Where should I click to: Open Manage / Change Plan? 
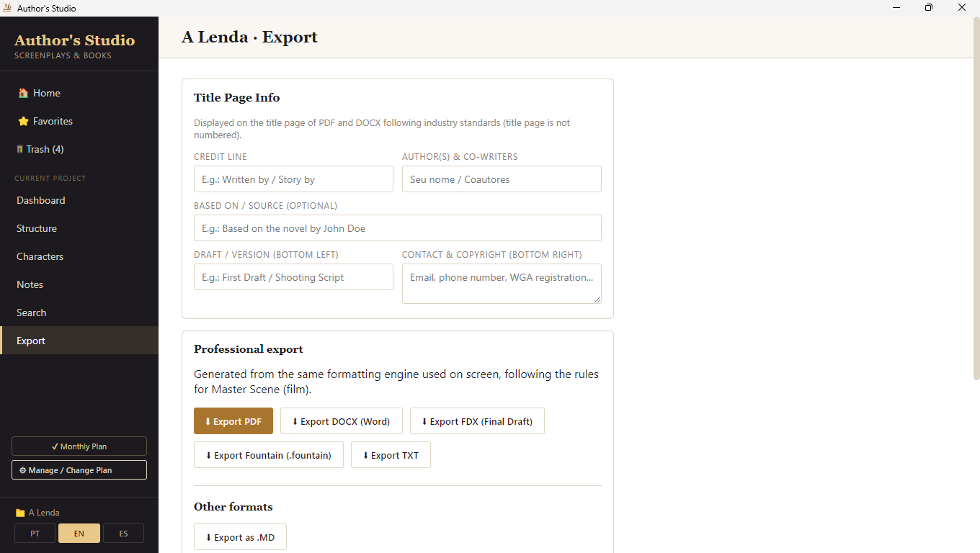(x=79, y=470)
